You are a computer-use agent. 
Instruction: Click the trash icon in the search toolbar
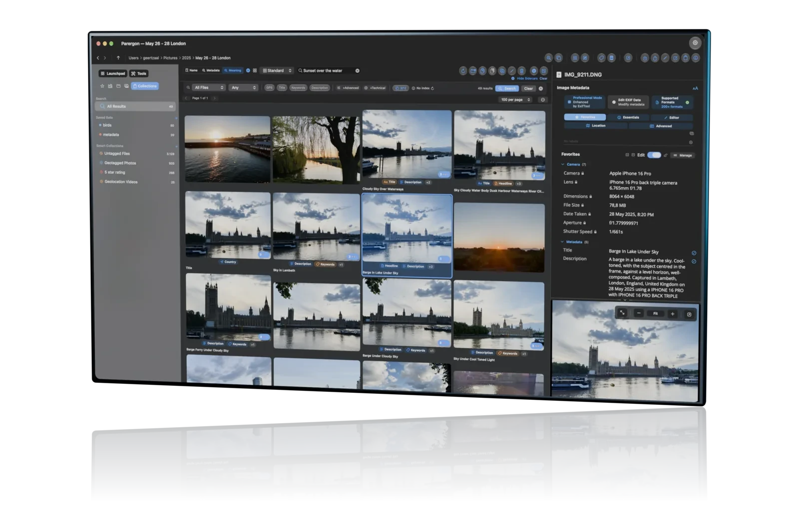tap(521, 71)
